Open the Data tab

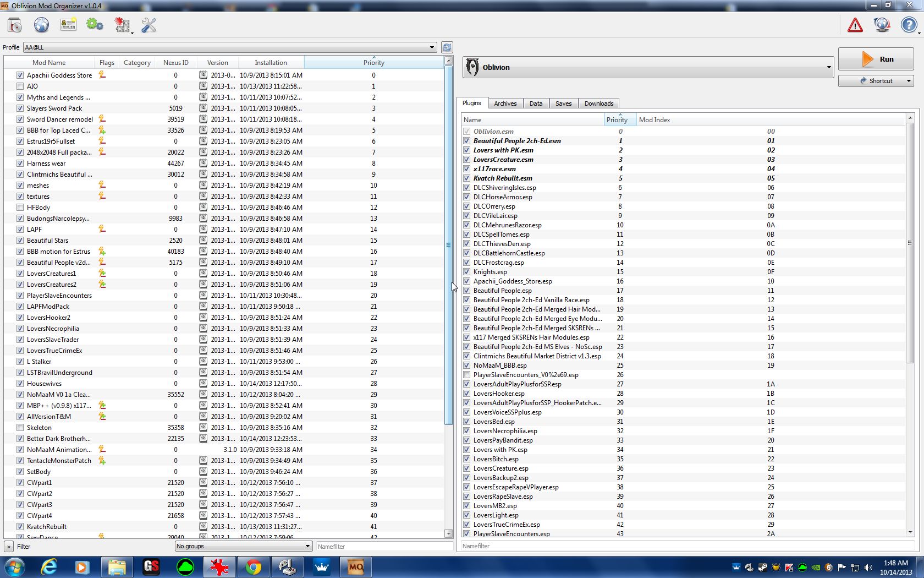[536, 103]
